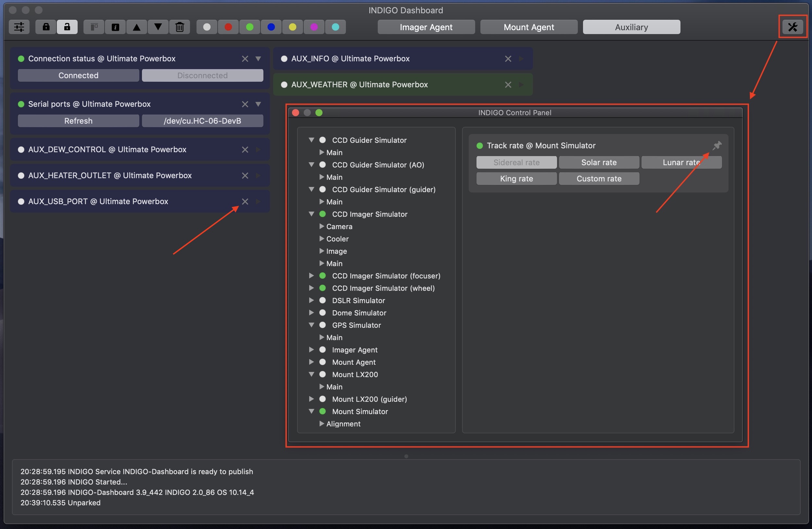Image resolution: width=812 pixels, height=529 pixels.
Task: Expand CCD Imager Simulator (focuser) node
Action: point(311,276)
